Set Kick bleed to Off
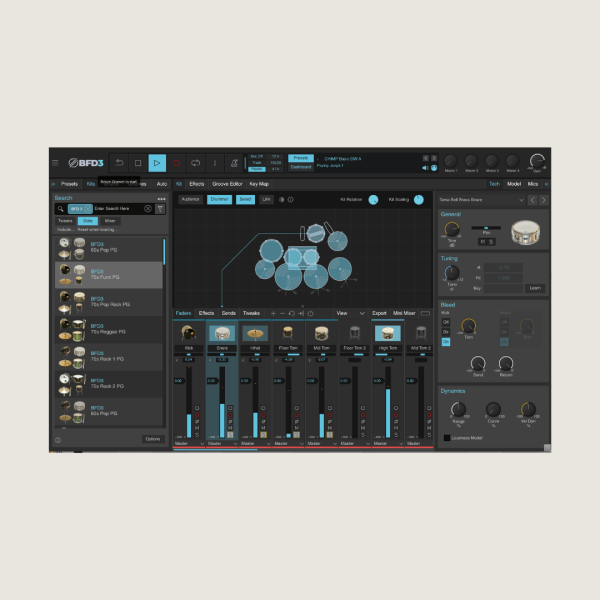This screenshot has height=600, width=600. [446, 322]
